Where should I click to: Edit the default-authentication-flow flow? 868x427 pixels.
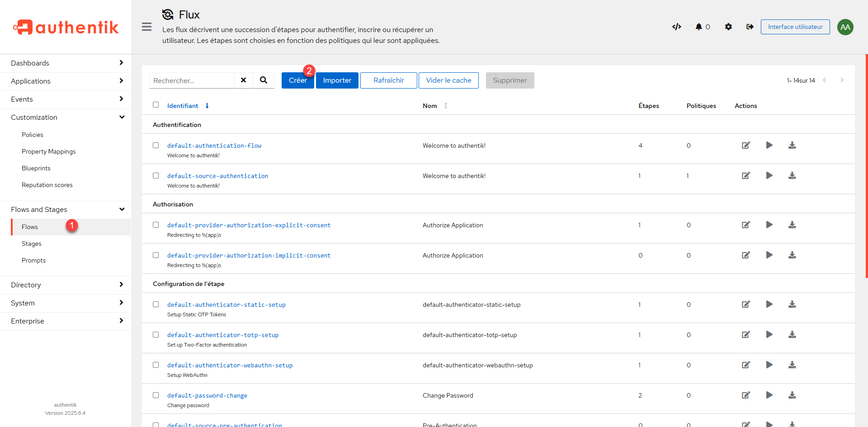745,145
